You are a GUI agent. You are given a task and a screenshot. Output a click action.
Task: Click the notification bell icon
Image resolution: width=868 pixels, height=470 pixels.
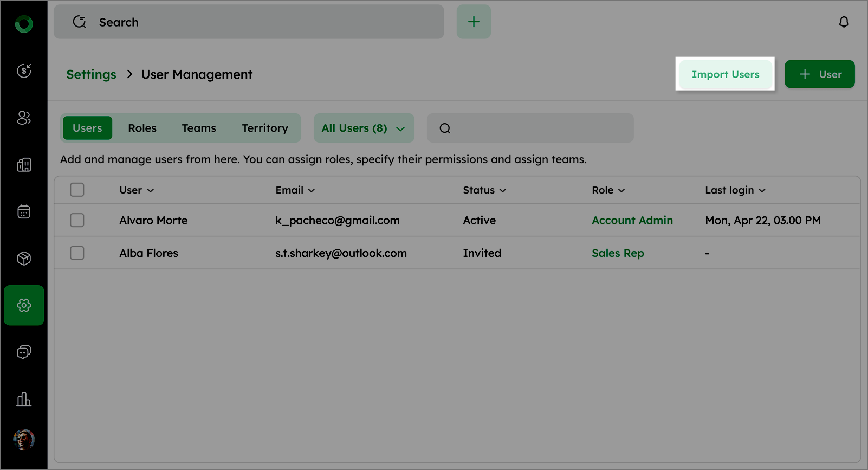coord(844,22)
